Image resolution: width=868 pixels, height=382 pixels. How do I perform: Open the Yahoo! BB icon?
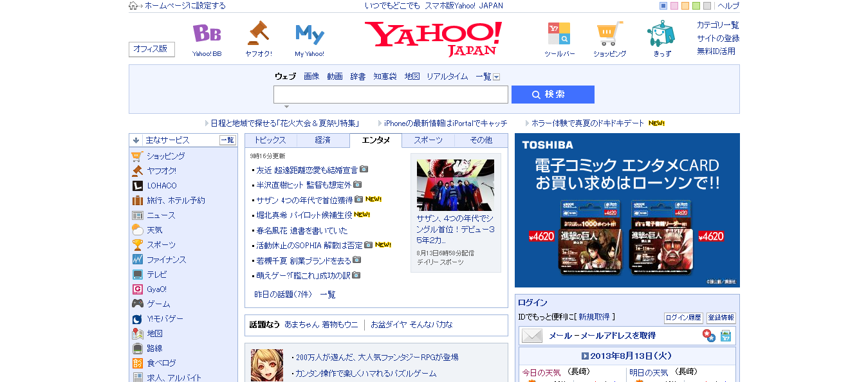point(207,33)
